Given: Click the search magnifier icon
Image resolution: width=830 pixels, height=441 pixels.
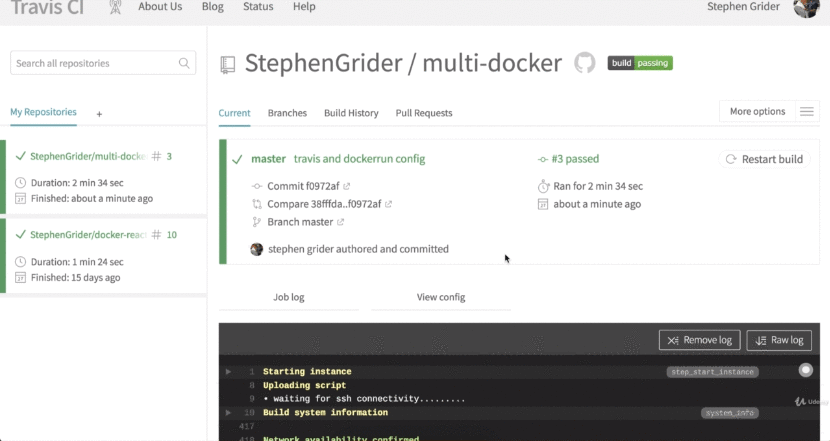Looking at the screenshot, I should point(184,63).
